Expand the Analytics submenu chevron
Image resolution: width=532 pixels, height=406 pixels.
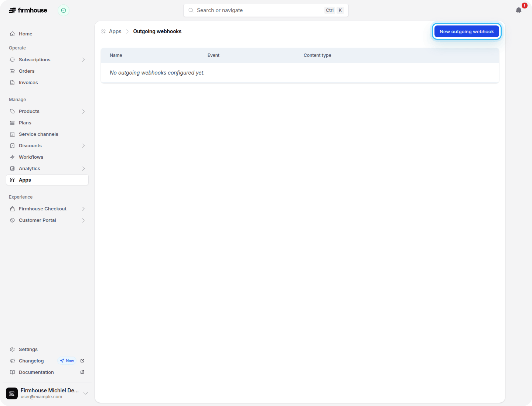click(83, 168)
